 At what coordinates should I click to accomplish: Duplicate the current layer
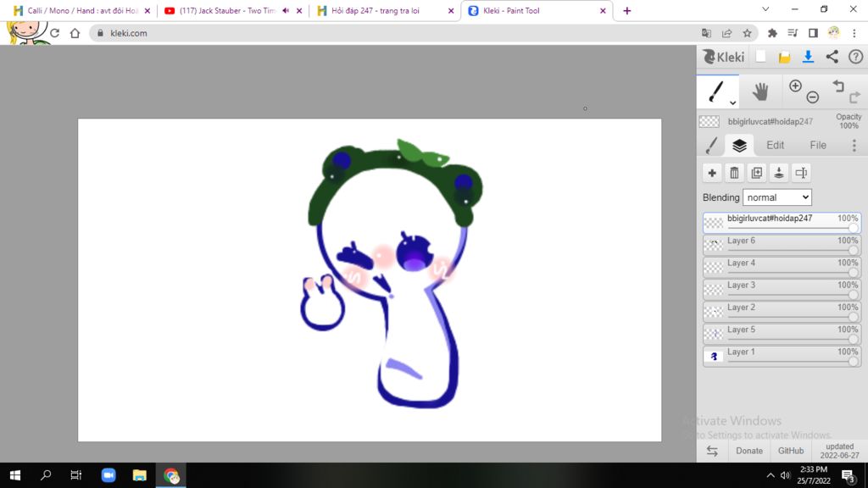757,173
